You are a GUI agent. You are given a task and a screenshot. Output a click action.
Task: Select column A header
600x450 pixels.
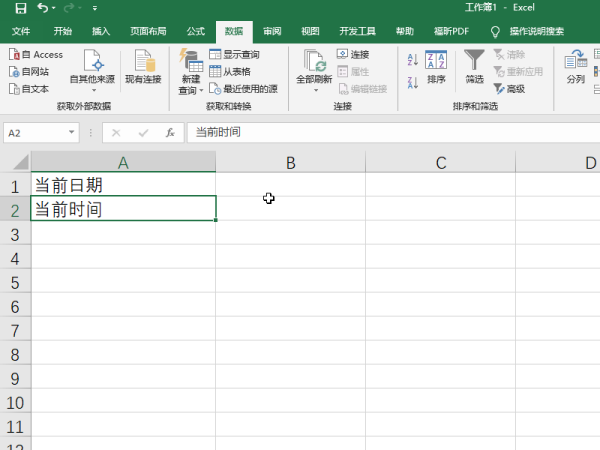click(x=123, y=162)
